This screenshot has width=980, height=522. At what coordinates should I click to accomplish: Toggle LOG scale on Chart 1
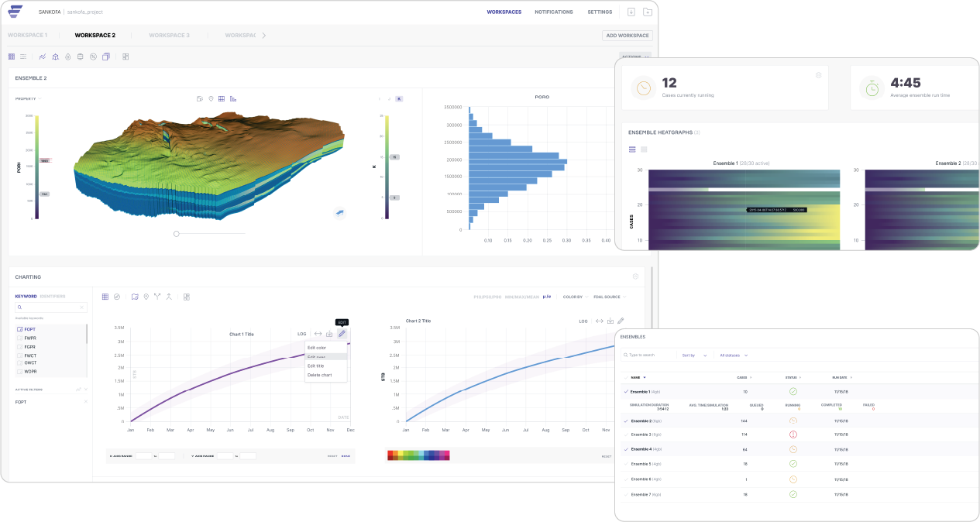(x=302, y=334)
